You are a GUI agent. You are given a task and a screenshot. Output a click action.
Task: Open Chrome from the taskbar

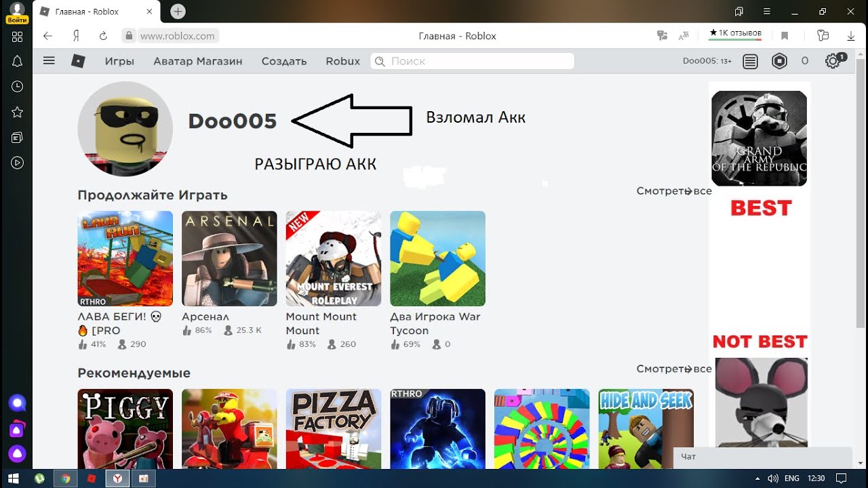tap(66, 479)
